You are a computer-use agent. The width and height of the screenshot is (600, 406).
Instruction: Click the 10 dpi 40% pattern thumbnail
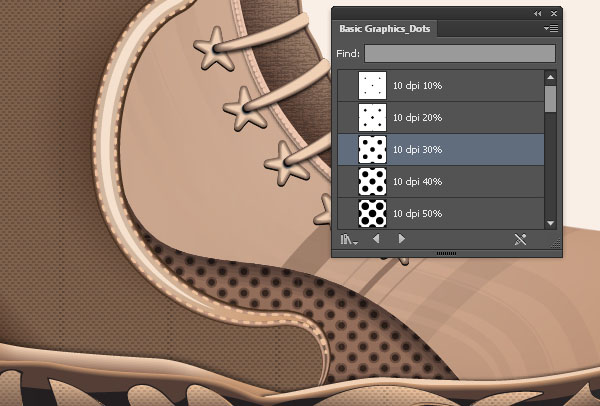(x=372, y=181)
